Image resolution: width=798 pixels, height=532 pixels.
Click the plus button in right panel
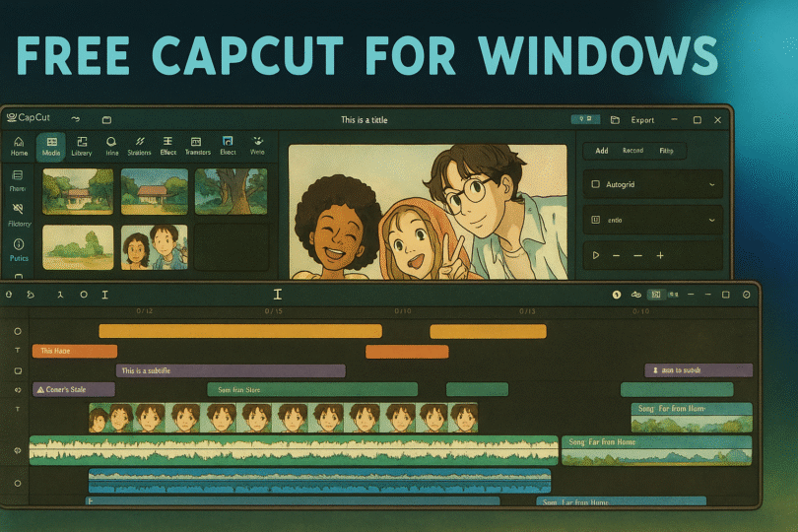[660, 255]
